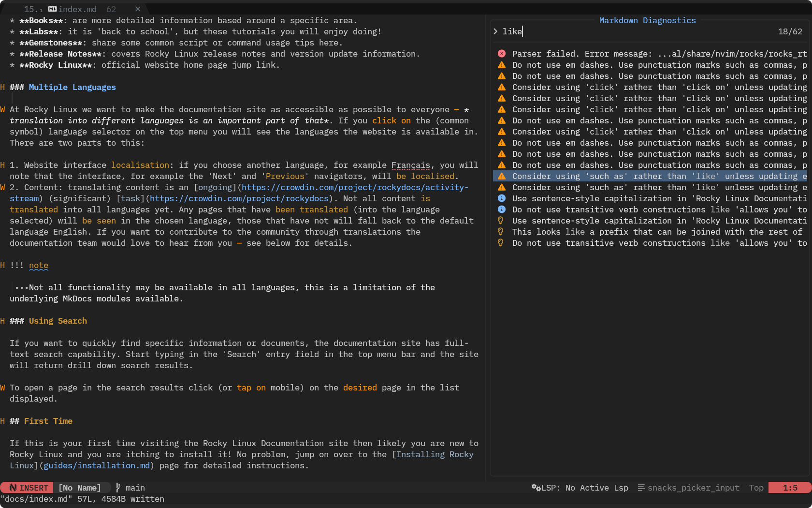Click the filetype icon beside 'snacks_picker_input'

pos(641,488)
